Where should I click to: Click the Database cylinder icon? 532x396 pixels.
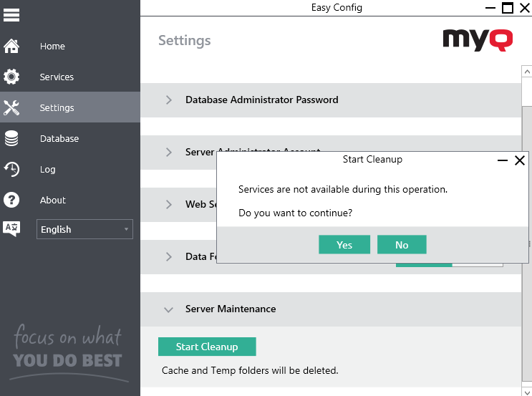point(11,139)
